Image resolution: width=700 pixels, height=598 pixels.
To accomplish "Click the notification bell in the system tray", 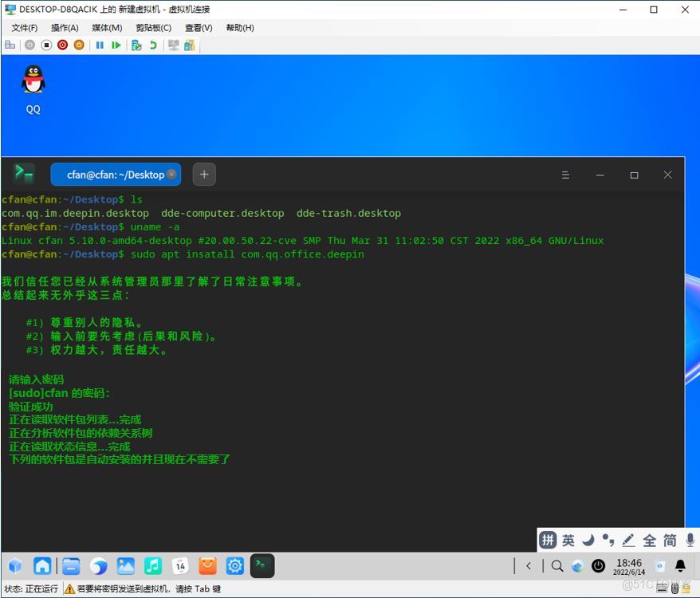I will [x=681, y=566].
